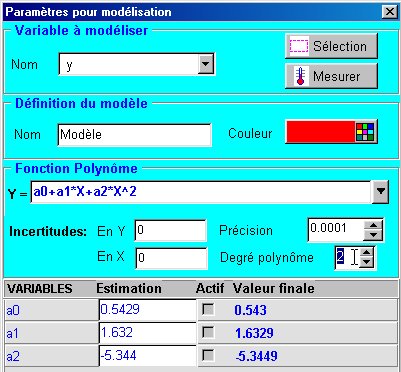This screenshot has height=372, width=401.
Task: Click the a1 variable label
Action: click(x=12, y=334)
